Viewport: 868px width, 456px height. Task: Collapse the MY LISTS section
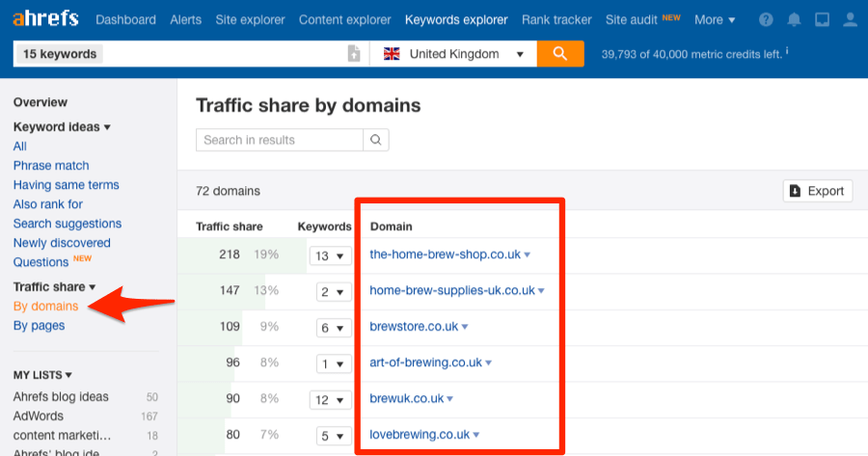(x=42, y=375)
